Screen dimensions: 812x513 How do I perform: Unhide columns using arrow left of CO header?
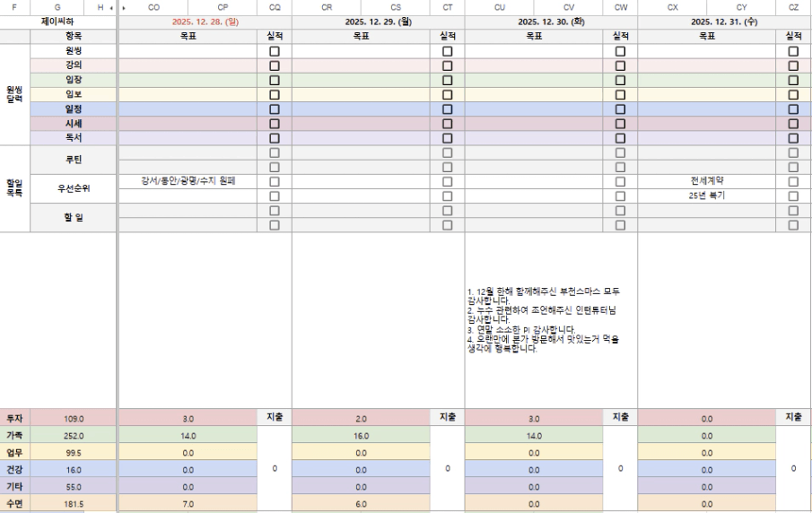124,7
